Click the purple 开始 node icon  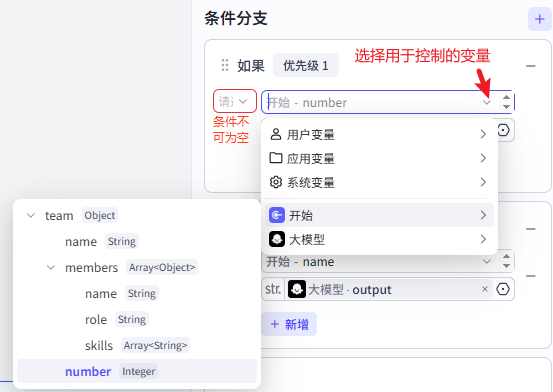click(277, 215)
